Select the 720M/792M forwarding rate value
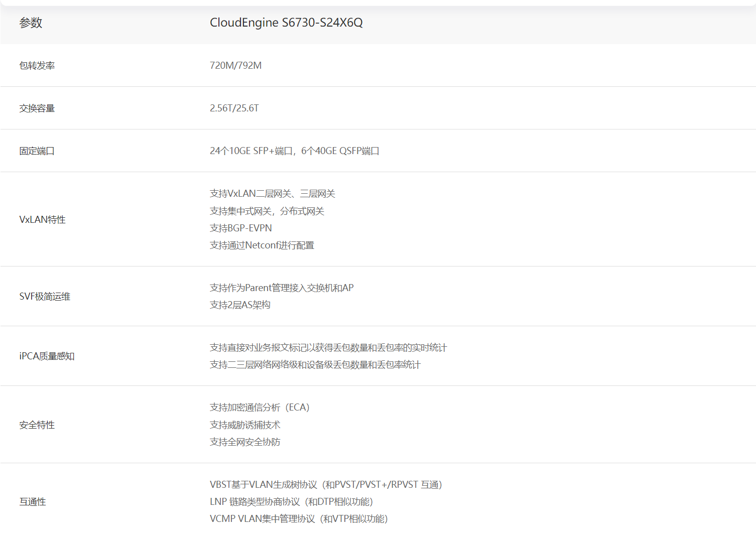Screen dimensions: 756x538 coord(235,66)
